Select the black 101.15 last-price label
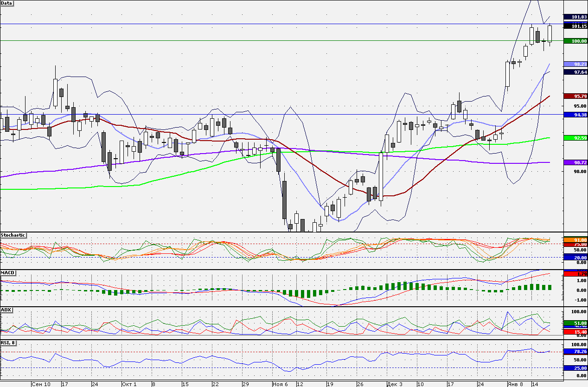This screenshot has width=588, height=387. pyautogui.click(x=575, y=26)
